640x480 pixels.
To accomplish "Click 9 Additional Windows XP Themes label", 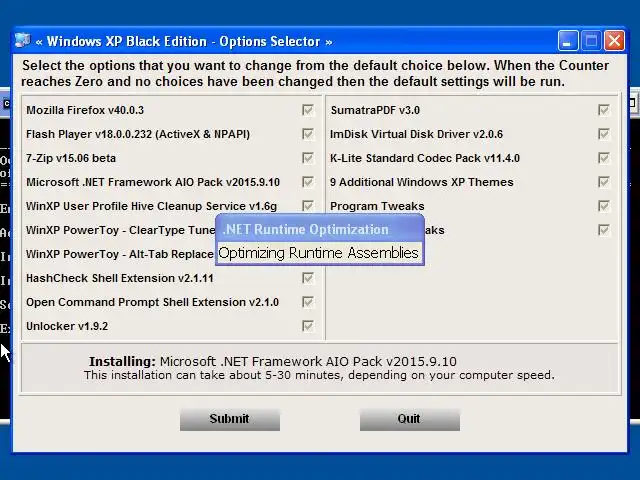I will click(x=422, y=182).
